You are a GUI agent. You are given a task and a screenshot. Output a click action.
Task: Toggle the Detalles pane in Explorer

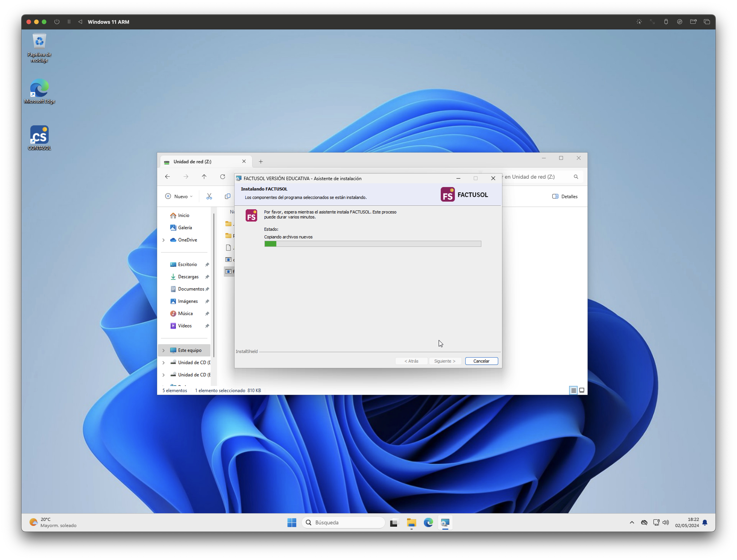tap(565, 196)
